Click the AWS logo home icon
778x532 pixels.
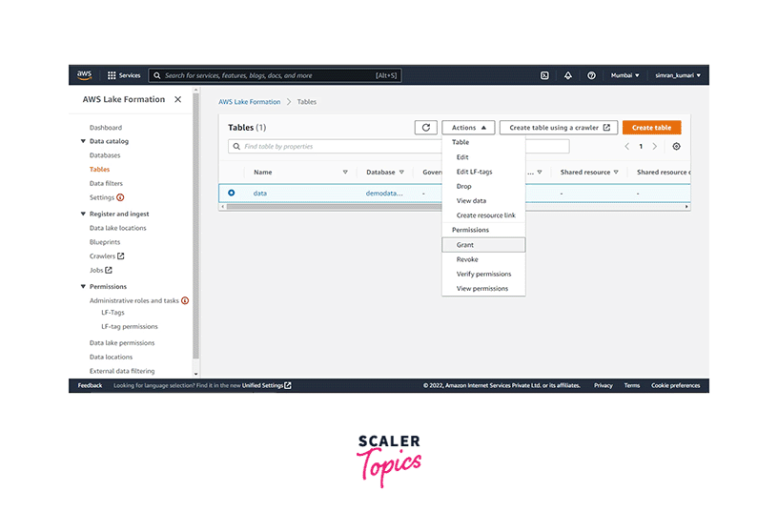(x=85, y=75)
